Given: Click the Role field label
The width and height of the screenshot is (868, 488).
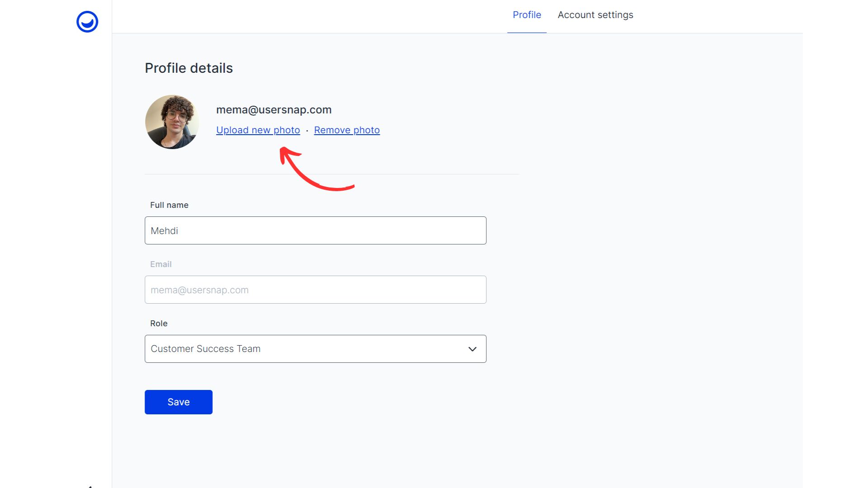Looking at the screenshot, I should pyautogui.click(x=159, y=324).
